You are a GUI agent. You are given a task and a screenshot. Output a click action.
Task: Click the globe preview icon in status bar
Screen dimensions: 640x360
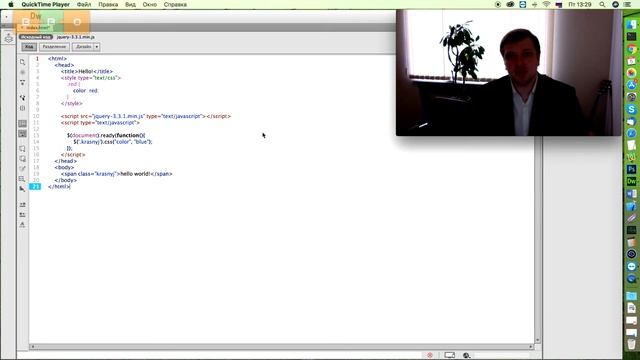(467, 355)
